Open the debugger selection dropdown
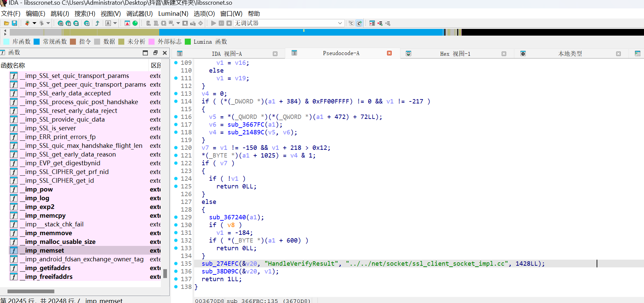644x303 pixels. (x=340, y=23)
